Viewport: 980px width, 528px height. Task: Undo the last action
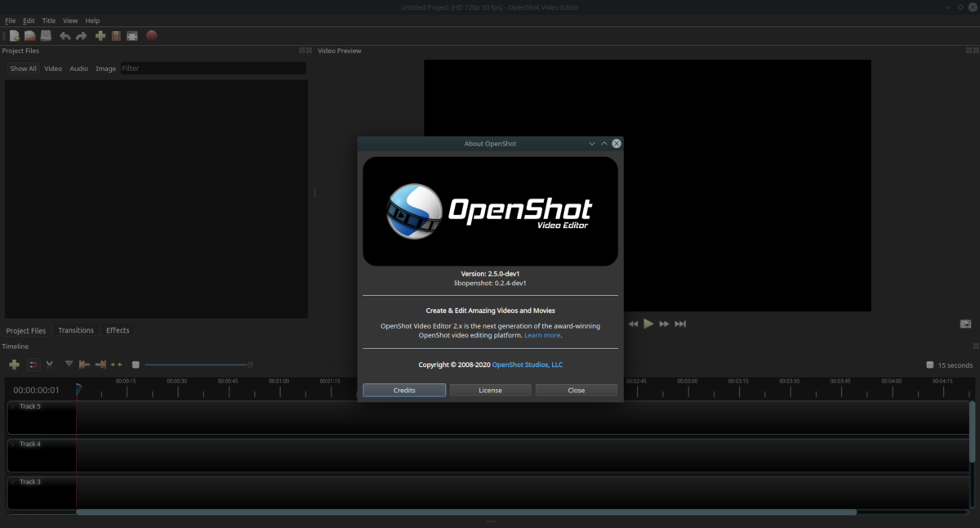tap(65, 35)
